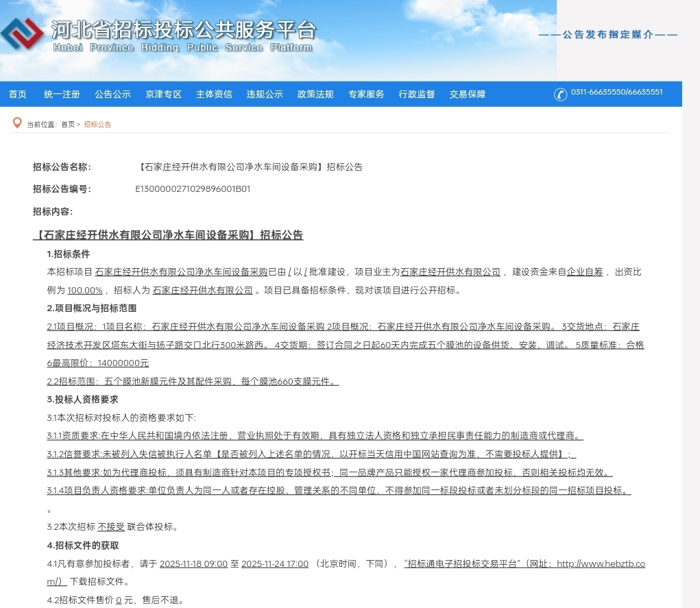700x608 pixels.
Task: Open the 主体资信 navigation item
Action: [214, 95]
